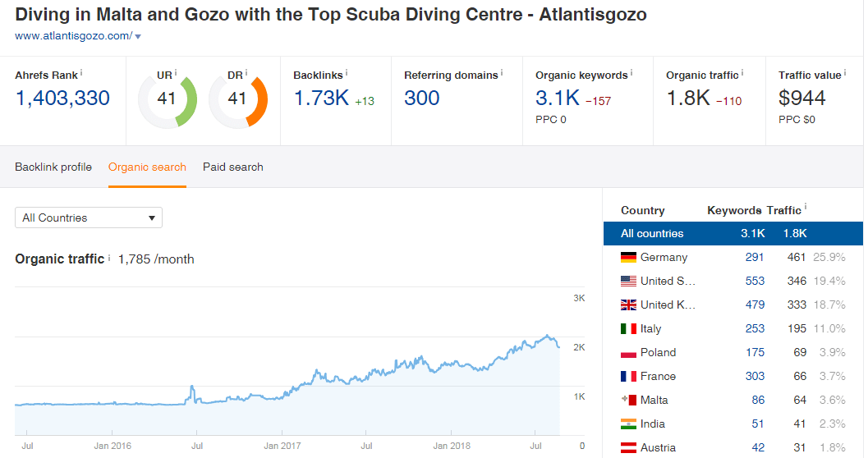Click the Poland country name

tap(659, 352)
